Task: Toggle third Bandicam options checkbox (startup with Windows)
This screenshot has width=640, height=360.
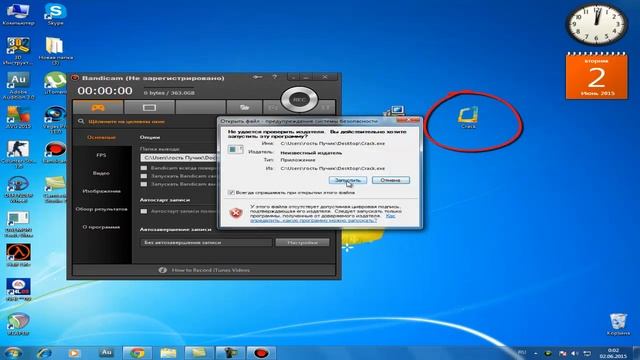Action: 144,184
